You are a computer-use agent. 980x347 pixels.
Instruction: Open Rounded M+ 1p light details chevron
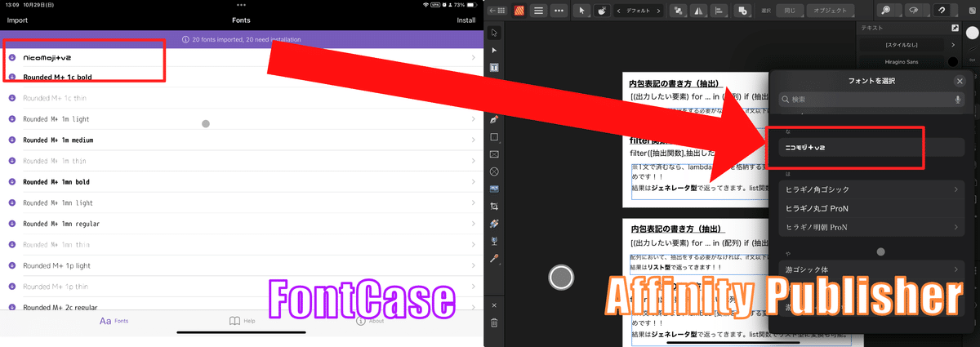[x=474, y=265]
